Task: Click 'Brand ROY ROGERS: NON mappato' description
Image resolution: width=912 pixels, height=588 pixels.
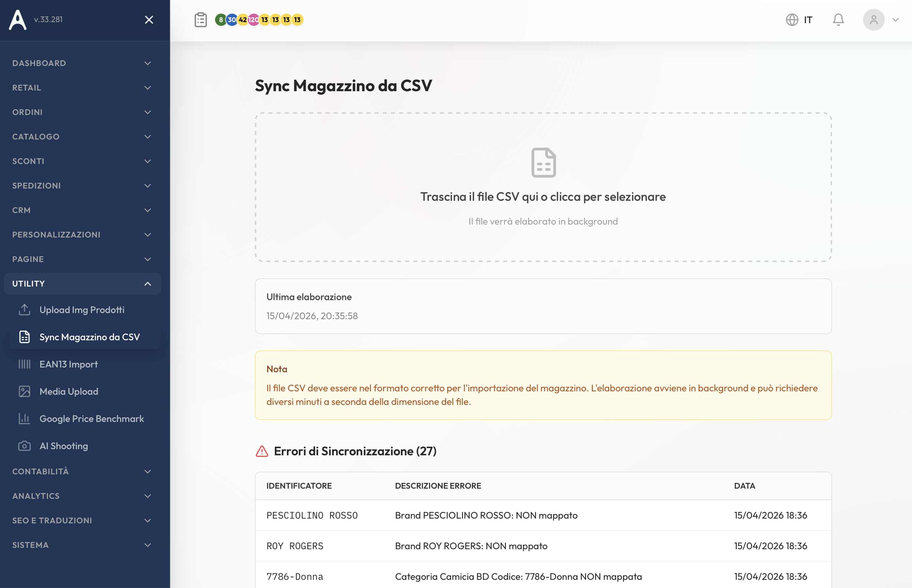Action: (x=471, y=546)
